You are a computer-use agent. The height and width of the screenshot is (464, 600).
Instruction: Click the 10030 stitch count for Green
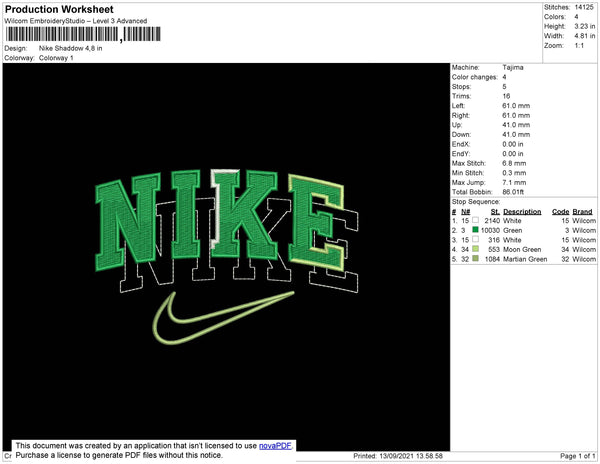tap(490, 230)
